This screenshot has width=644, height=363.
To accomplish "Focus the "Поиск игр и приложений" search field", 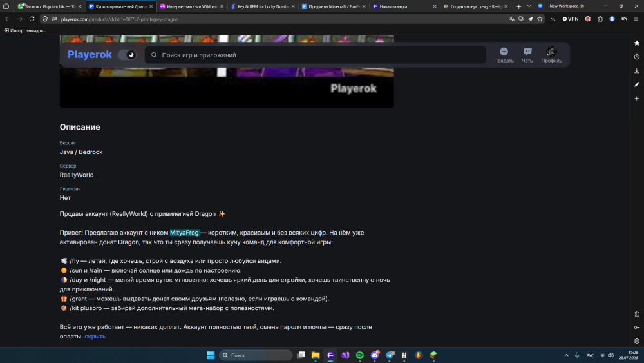I will [x=315, y=55].
